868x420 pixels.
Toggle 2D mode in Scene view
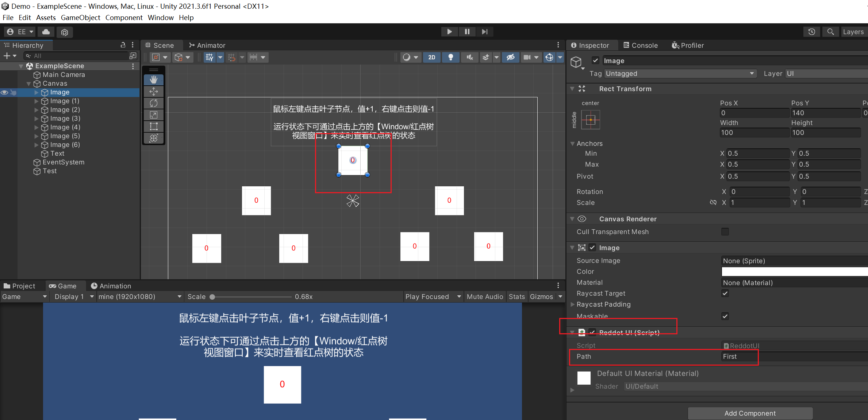432,57
